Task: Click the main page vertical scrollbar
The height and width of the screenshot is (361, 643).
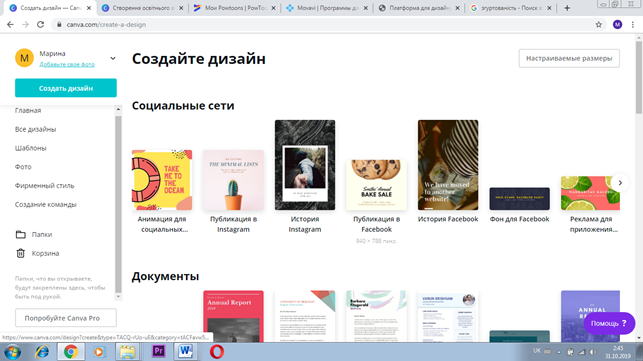Action: 638,78
